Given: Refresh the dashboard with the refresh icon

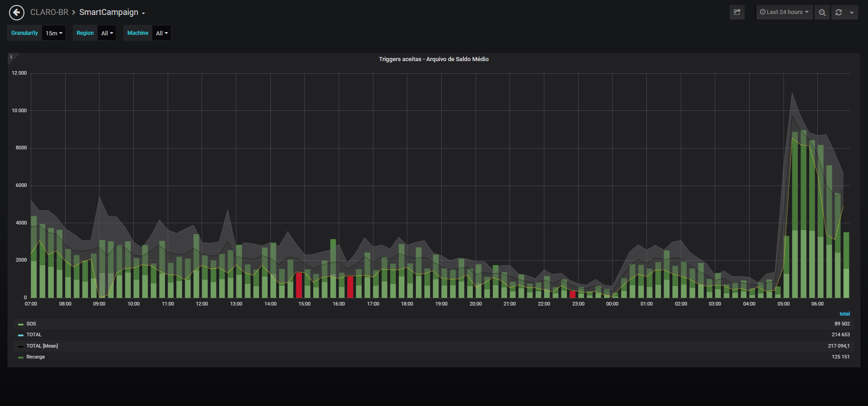Looking at the screenshot, I should point(839,12).
